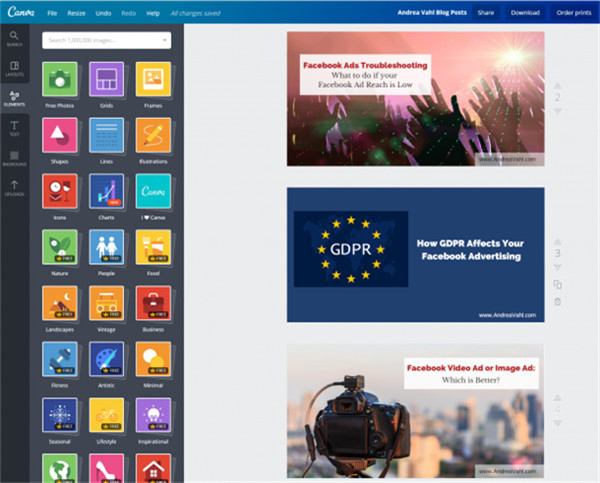The height and width of the screenshot is (483, 600).
Task: Select the Facebook Video Ad design
Action: coord(416,411)
